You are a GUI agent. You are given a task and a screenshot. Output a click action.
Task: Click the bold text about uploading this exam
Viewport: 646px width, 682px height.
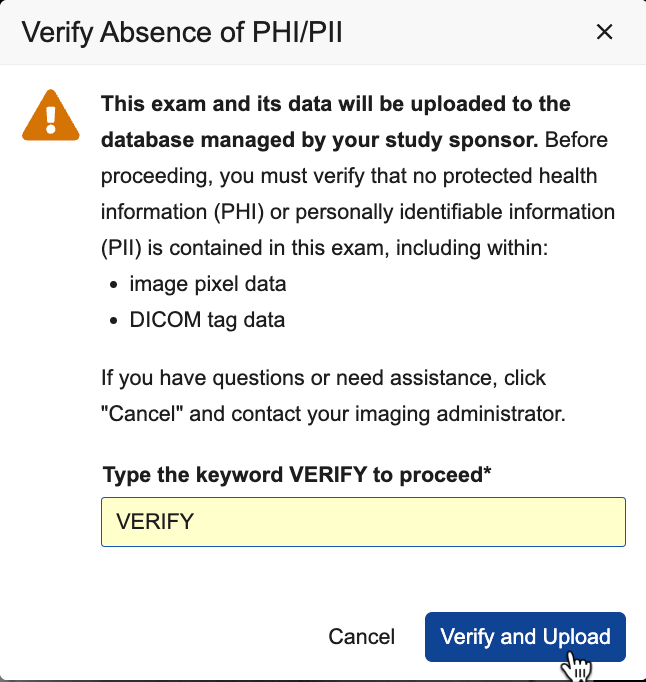coord(335,104)
